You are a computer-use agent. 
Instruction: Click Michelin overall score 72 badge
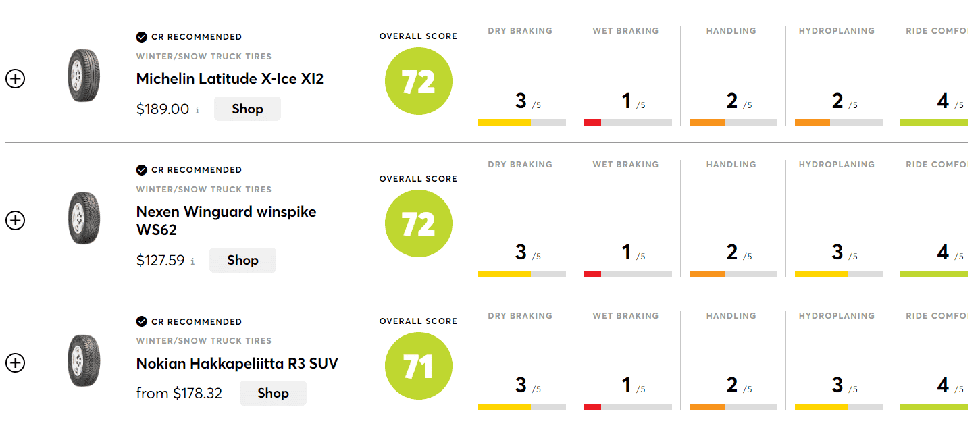[x=418, y=82]
